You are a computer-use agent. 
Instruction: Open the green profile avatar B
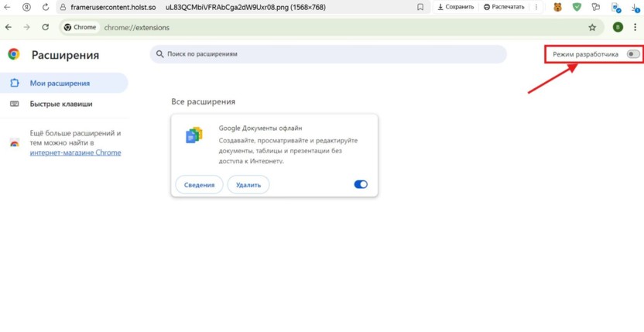click(x=618, y=28)
